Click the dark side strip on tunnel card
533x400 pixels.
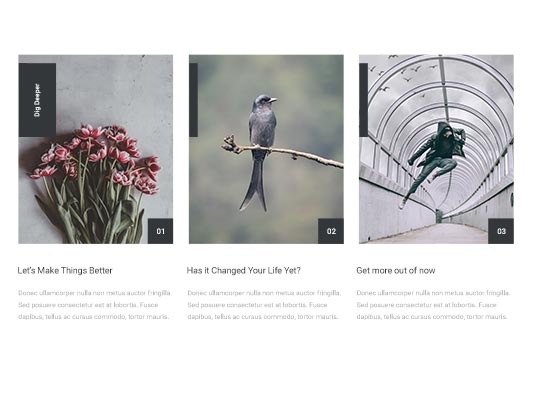pyautogui.click(x=363, y=100)
